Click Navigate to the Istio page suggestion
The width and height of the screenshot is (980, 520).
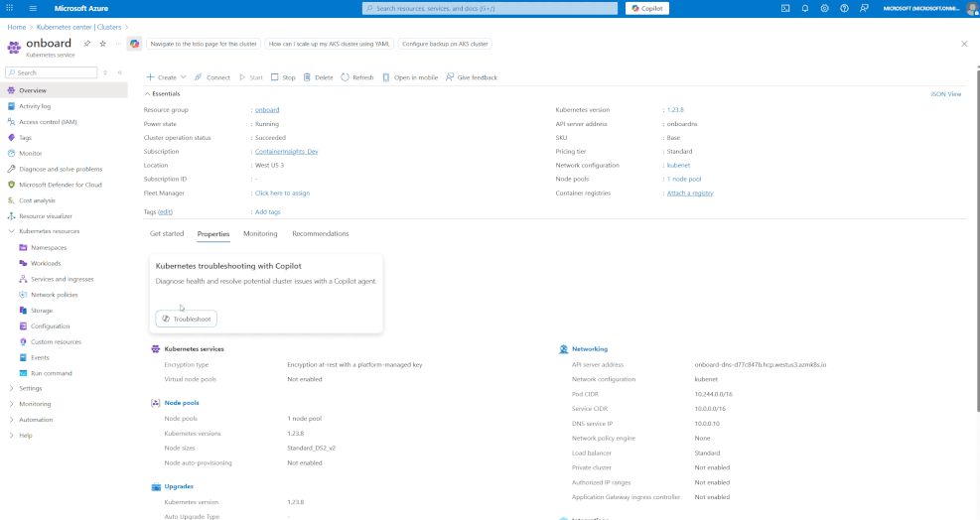pyautogui.click(x=204, y=44)
